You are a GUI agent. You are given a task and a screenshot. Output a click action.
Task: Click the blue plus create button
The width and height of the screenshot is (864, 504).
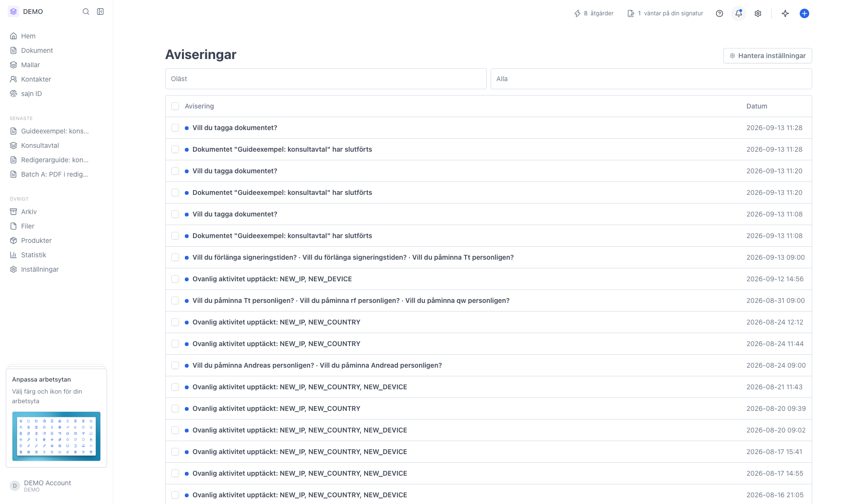point(804,13)
